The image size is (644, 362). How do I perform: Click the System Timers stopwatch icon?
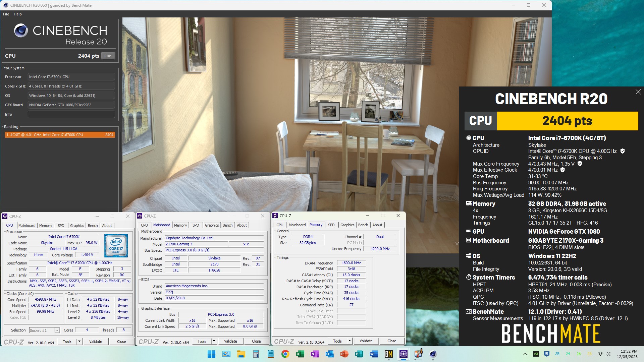469,277
